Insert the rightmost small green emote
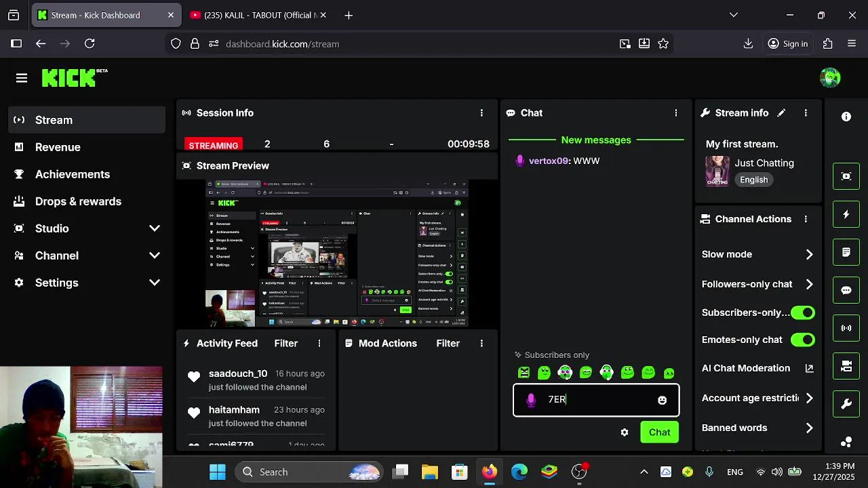Screen dimensions: 868x488 coord(669,373)
